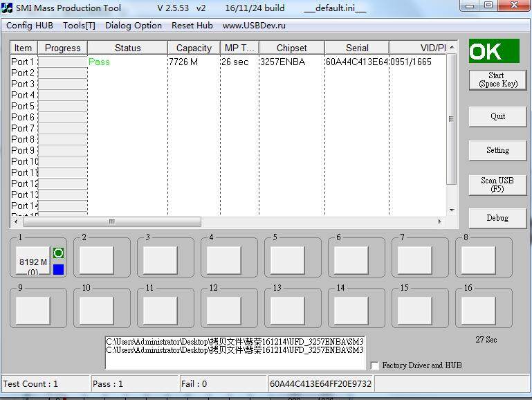The width and height of the screenshot is (532, 400).
Task: Select empty port slot 7
Action: click(x=414, y=260)
